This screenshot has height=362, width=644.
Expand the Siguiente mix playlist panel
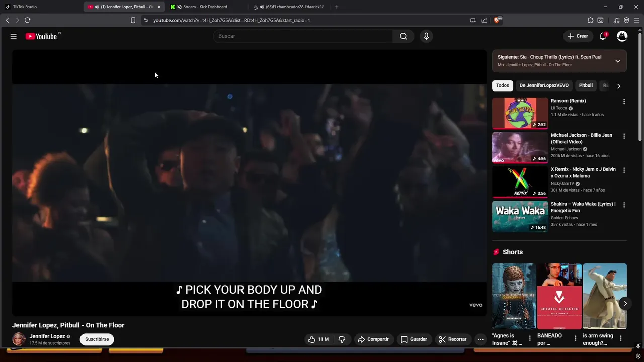[x=617, y=61]
